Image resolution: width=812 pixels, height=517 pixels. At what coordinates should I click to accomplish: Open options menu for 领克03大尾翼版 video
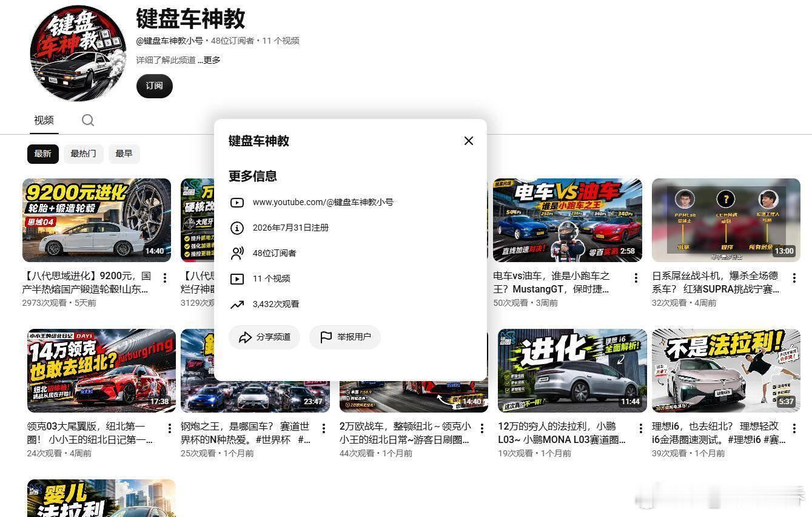[x=169, y=428]
